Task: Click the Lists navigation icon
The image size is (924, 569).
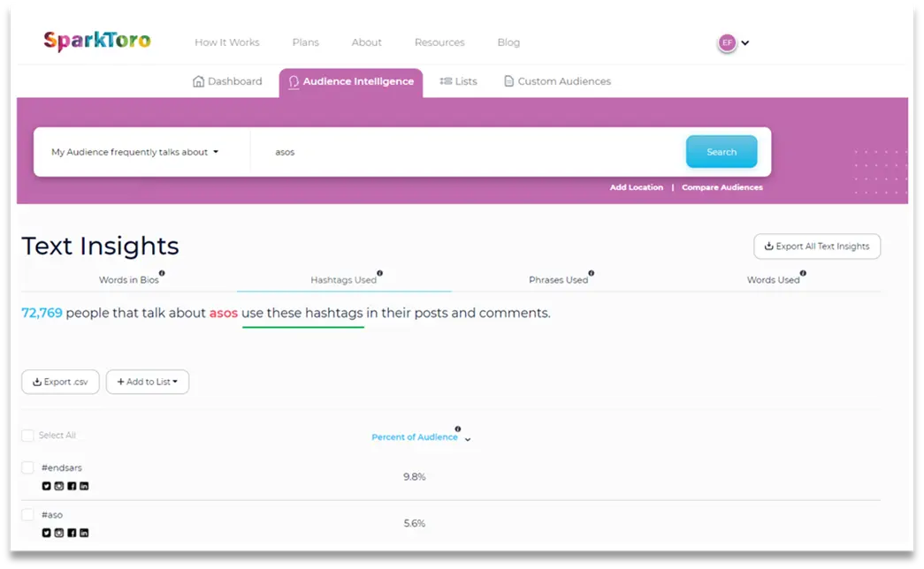Action: [x=447, y=80]
